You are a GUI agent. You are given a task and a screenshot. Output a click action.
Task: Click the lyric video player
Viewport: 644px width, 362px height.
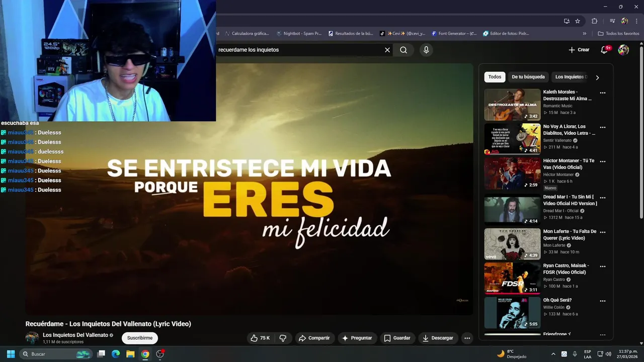pyautogui.click(x=249, y=189)
